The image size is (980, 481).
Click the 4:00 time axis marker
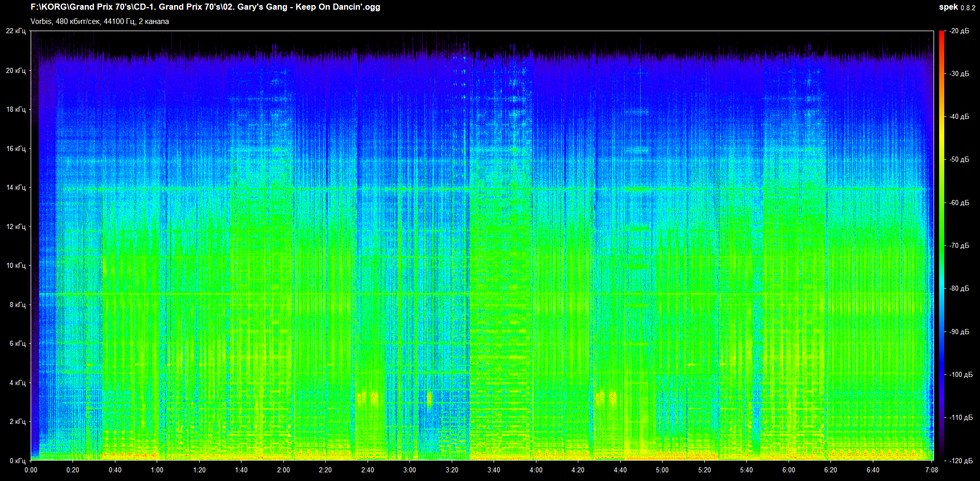point(536,470)
